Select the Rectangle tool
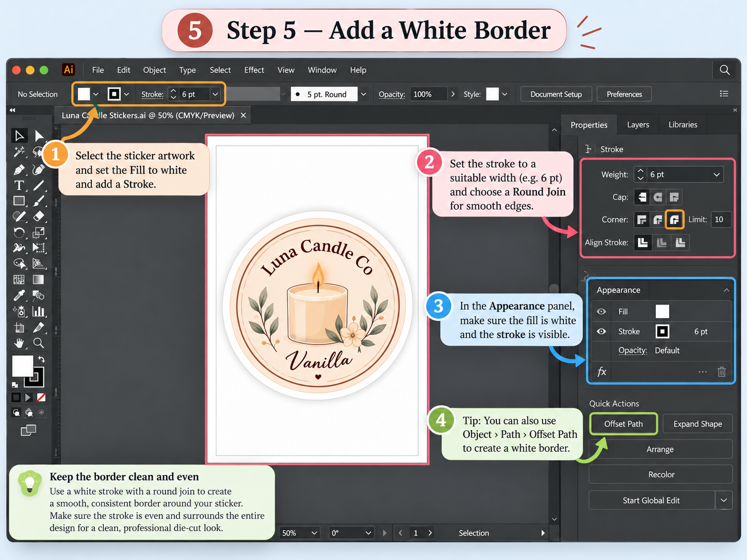Viewport: 747px width, 560px height. coord(19,201)
